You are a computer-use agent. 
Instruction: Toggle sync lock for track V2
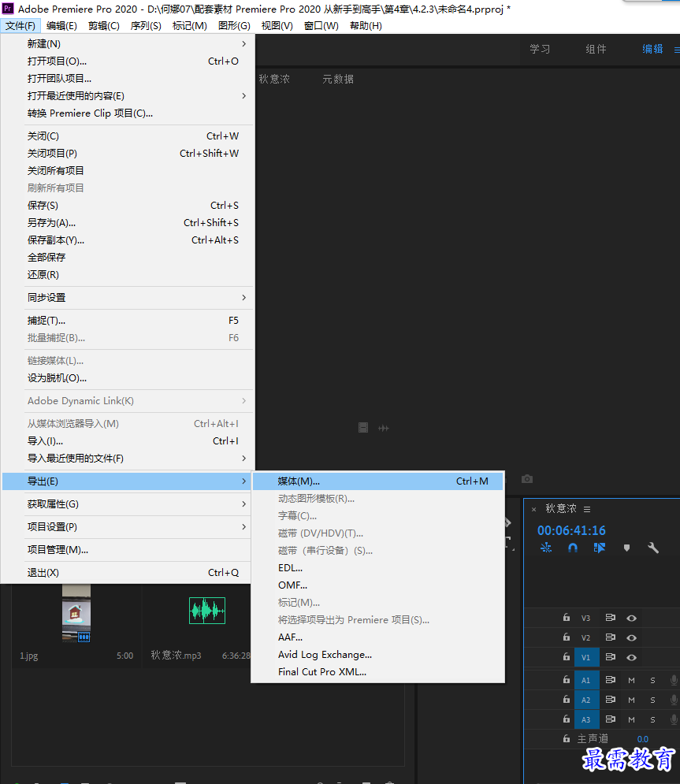pos(611,637)
